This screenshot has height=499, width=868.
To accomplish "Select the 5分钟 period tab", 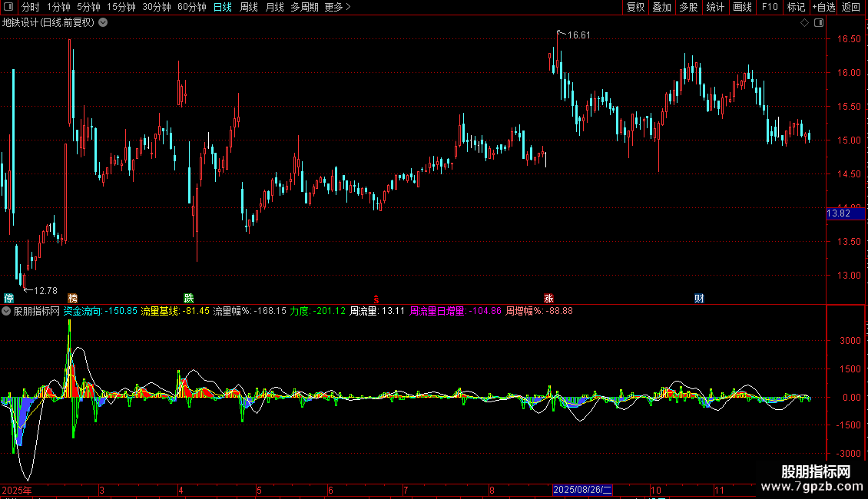I will [88, 7].
